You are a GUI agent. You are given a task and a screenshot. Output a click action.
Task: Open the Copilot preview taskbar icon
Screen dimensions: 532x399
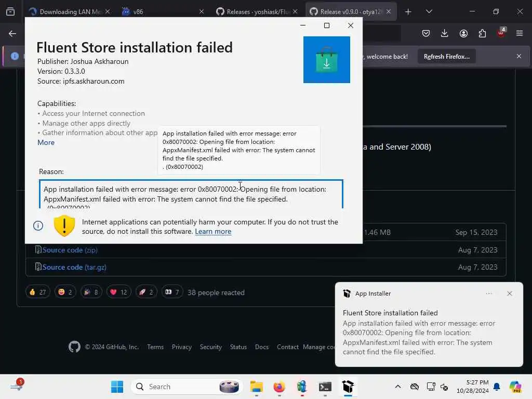pos(515,387)
